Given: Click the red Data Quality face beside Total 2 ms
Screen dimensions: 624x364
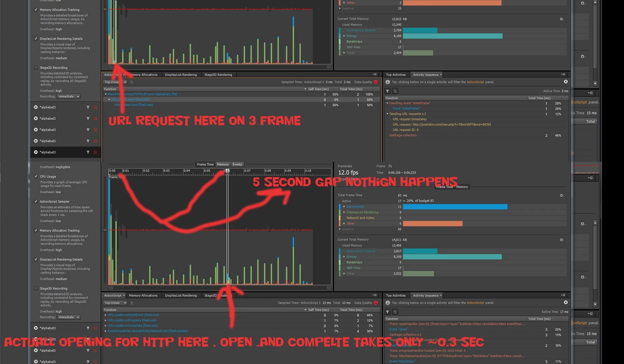Looking at the screenshot, I should (x=376, y=82).
